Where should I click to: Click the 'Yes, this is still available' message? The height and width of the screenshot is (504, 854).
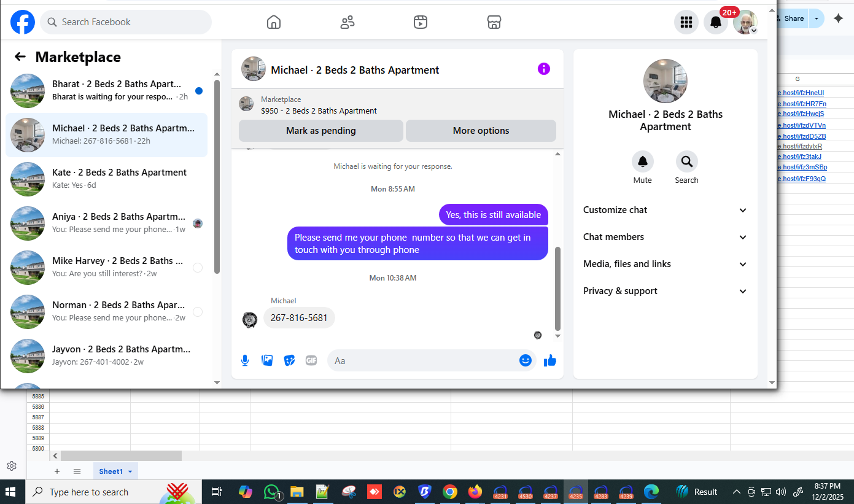[x=494, y=215]
